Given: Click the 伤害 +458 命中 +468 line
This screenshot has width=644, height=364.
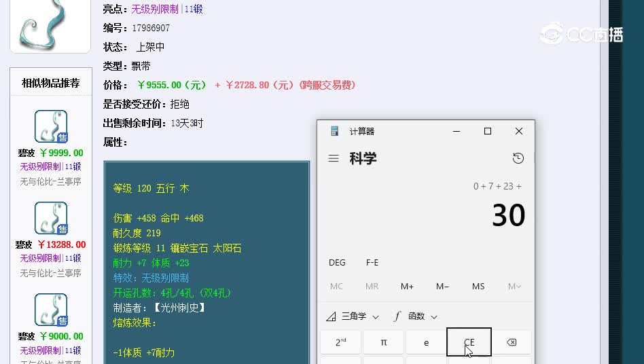Looking at the screenshot, I should pos(158,218).
